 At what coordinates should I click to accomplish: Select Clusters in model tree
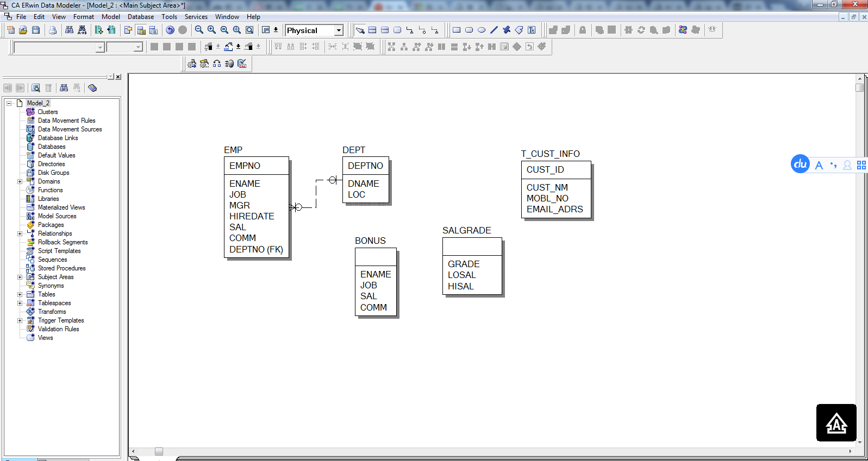click(47, 112)
